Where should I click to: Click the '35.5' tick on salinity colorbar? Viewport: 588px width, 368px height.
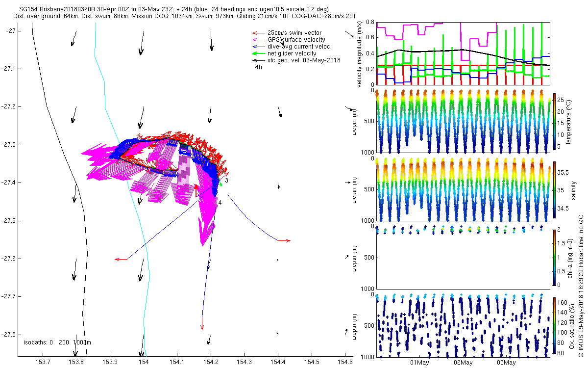tap(564, 173)
